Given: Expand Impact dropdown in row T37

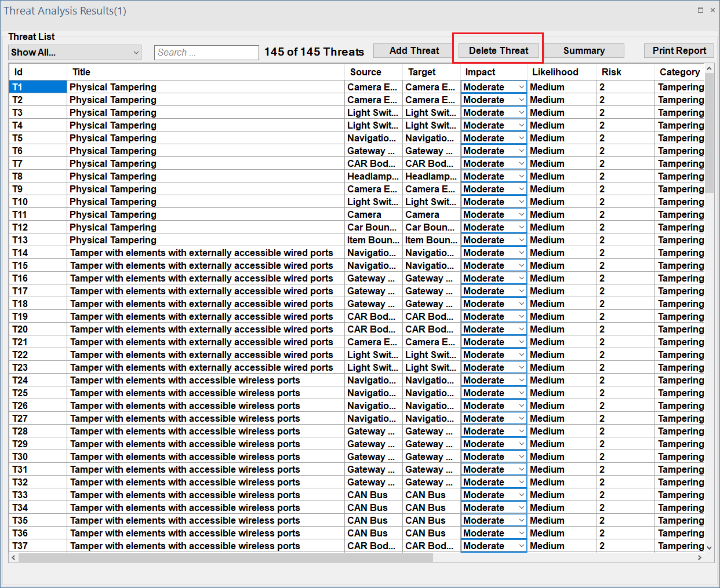Looking at the screenshot, I should [x=521, y=546].
